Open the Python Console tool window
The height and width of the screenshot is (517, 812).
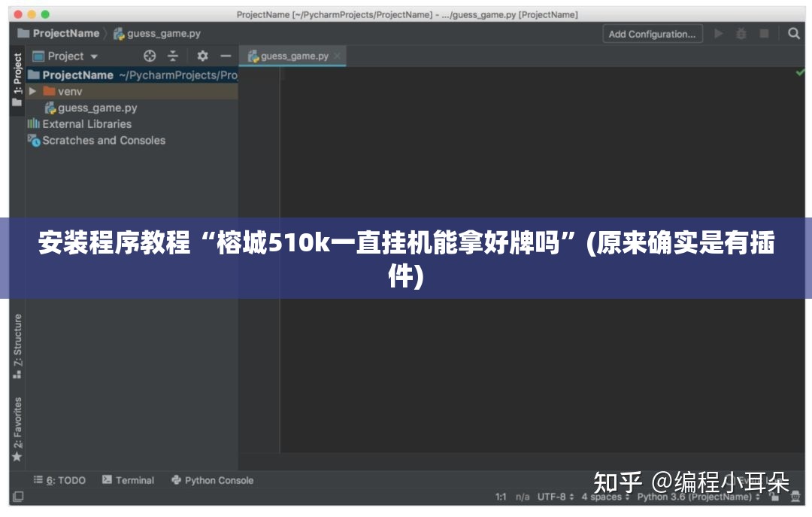tap(212, 480)
